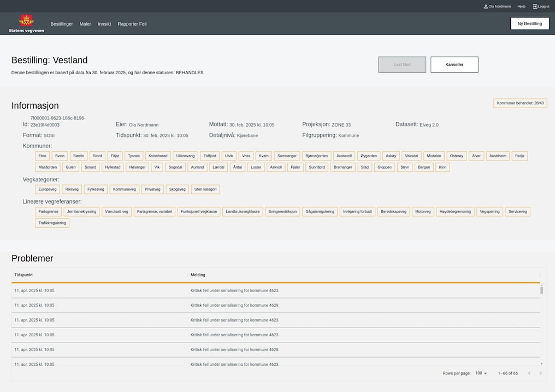Click the Ny Bestilling button
Screen dimensions: 555x392
(x=530, y=23)
